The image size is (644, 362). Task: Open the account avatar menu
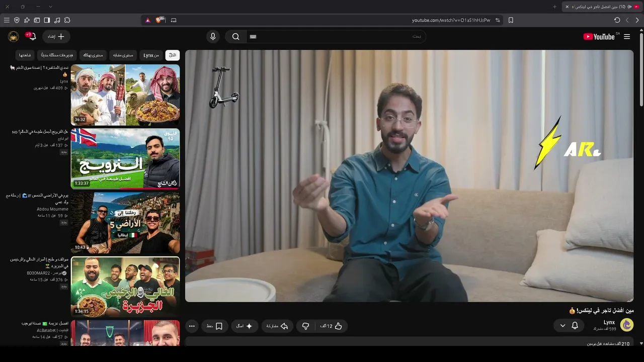tap(14, 37)
